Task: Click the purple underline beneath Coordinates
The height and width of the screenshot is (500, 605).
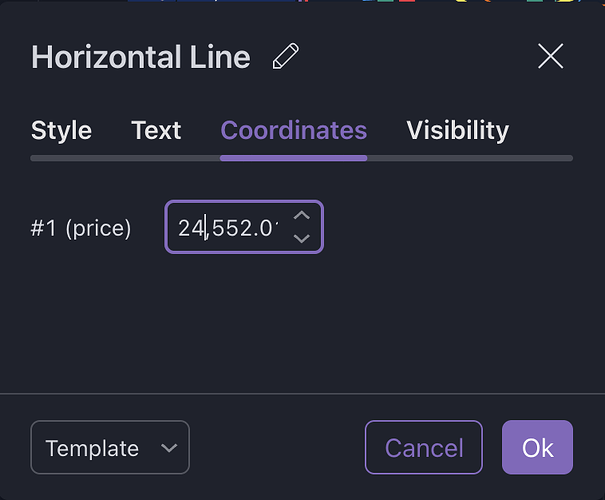Action: [x=293, y=158]
